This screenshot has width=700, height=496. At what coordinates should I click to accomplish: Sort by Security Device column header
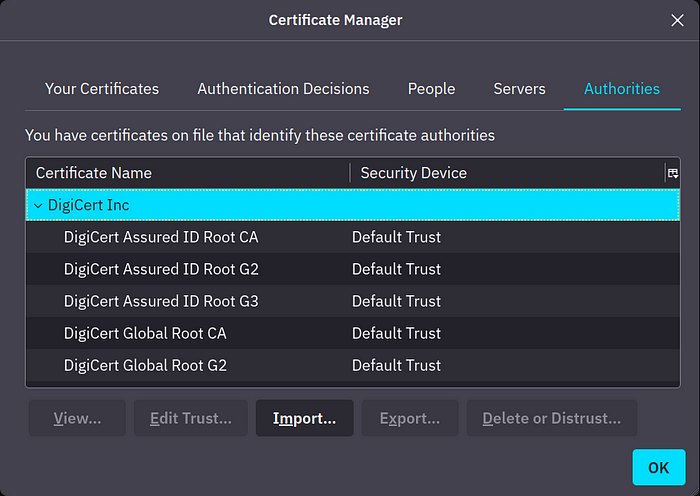click(508, 173)
